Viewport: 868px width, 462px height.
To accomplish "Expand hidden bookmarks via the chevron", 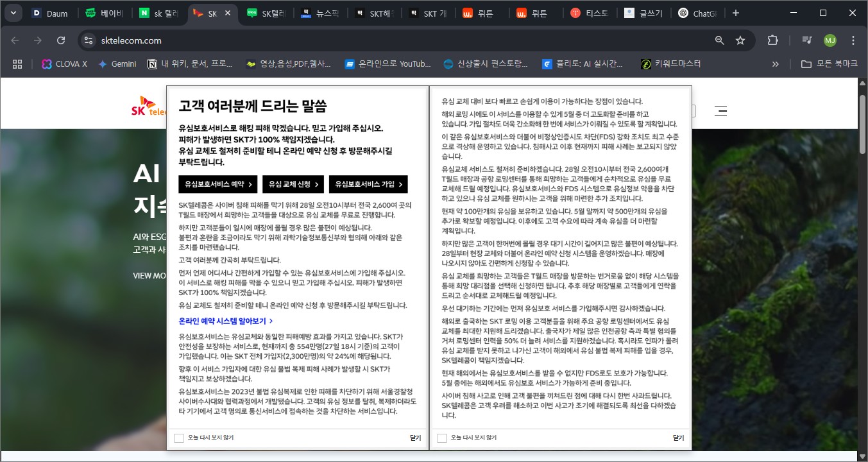I will point(775,64).
